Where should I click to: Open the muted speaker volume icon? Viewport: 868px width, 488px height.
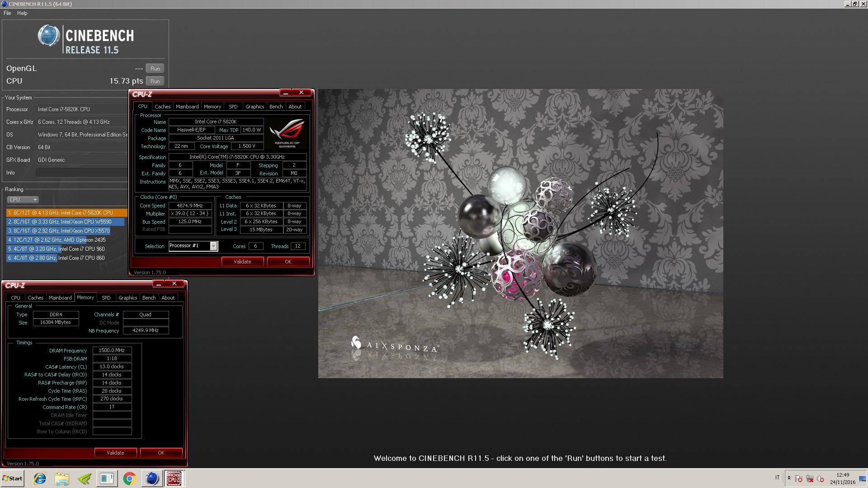(821, 479)
